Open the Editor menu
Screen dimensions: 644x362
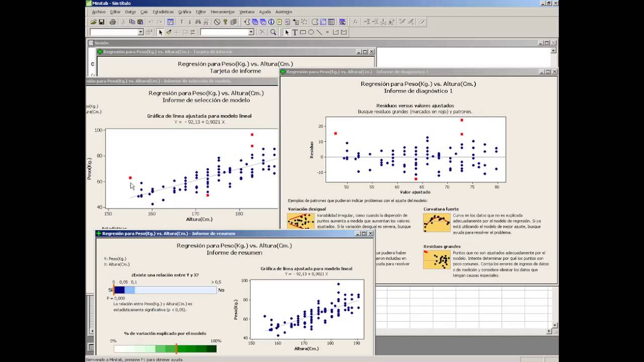click(201, 12)
